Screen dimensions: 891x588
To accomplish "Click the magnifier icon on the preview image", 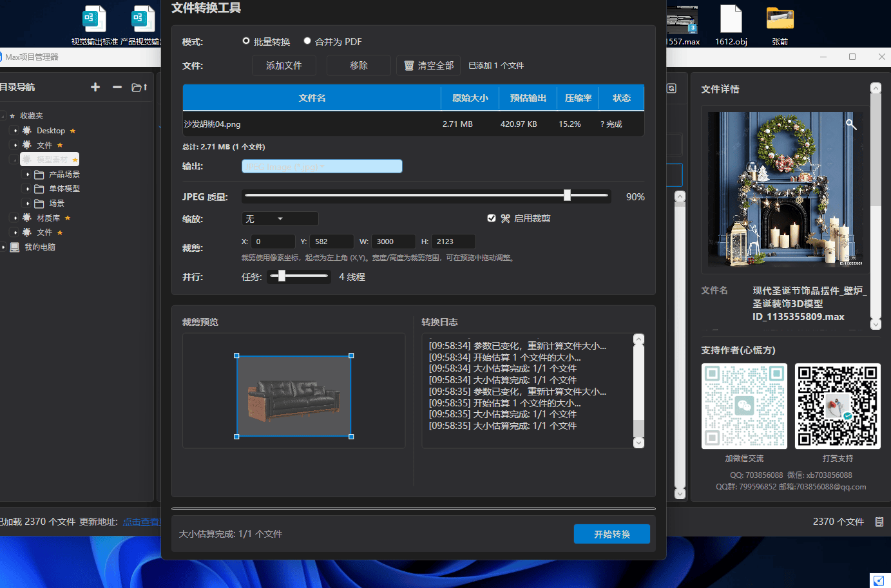I will click(x=851, y=124).
